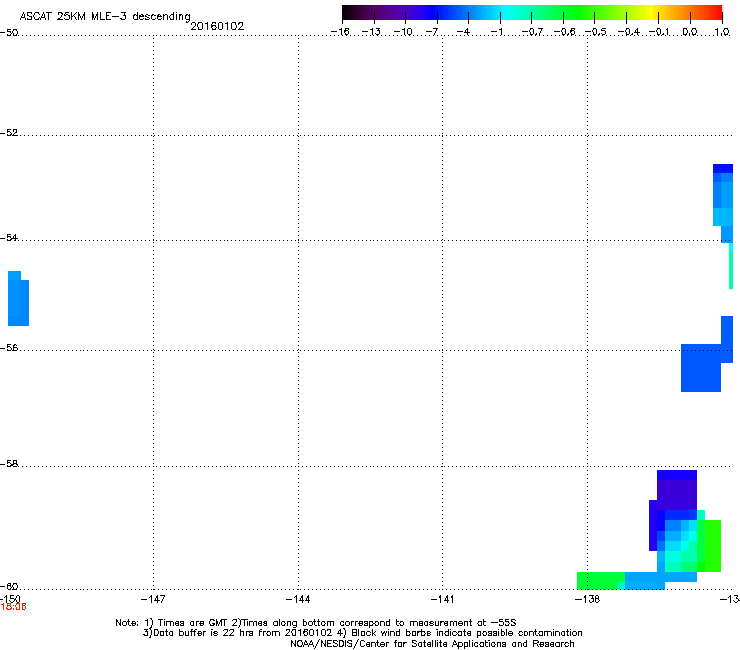
Task: Click the -56 latitude axis label
Action: click(x=9, y=347)
